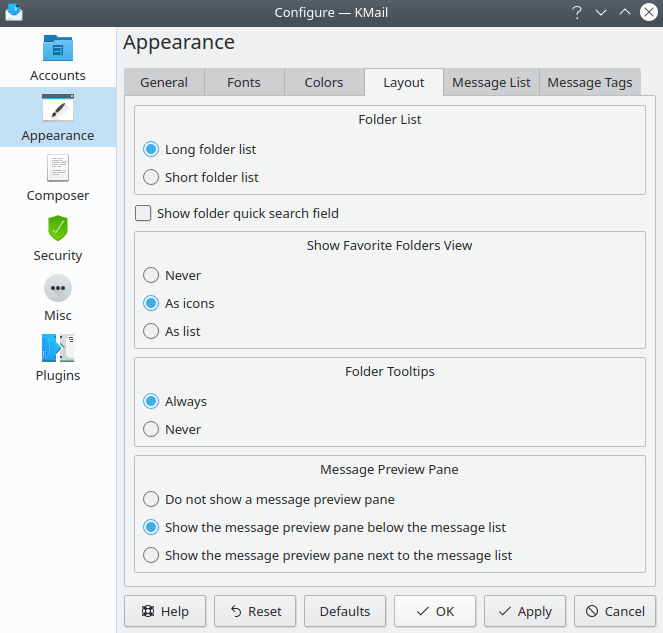The height and width of the screenshot is (633, 663).
Task: Choose Never for Folder Tooltips
Action: click(x=151, y=429)
